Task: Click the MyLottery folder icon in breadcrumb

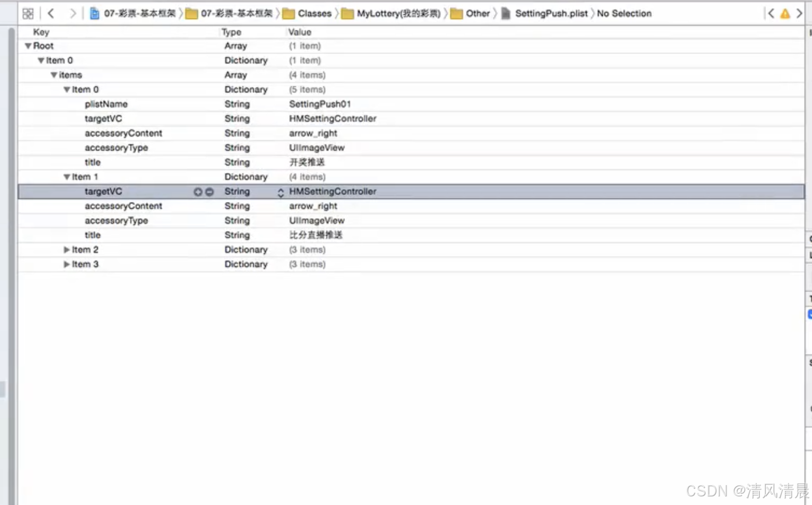Action: click(347, 13)
